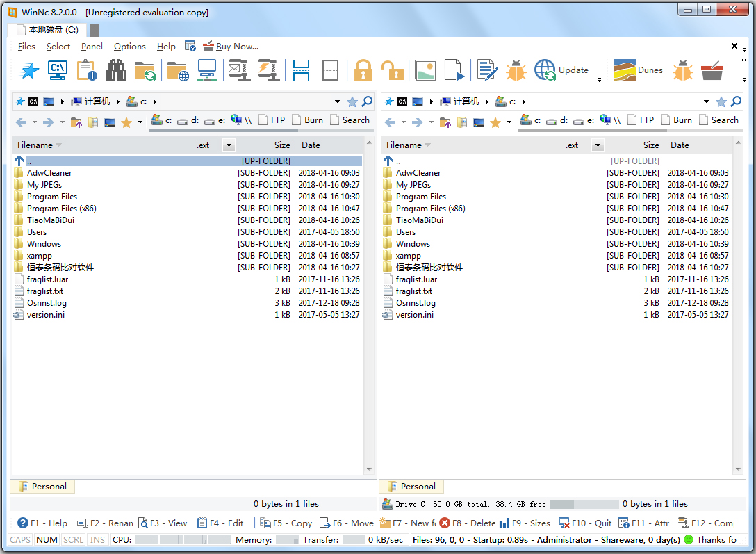756x554 pixels.
Task: Sort left panel by Filename header
Action: pyautogui.click(x=35, y=145)
